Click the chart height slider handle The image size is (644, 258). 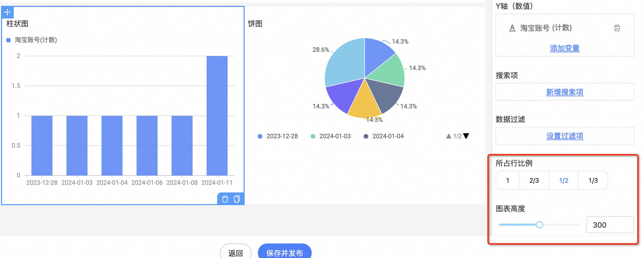coord(539,225)
